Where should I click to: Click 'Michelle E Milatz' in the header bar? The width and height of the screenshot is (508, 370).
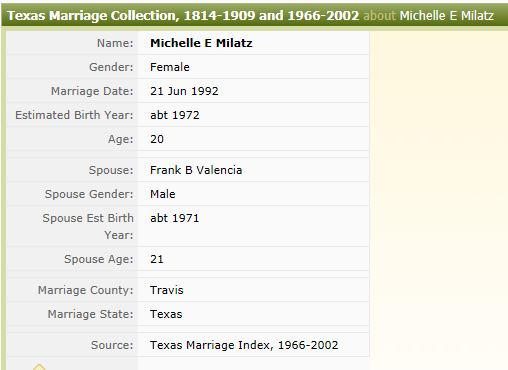[x=447, y=16]
